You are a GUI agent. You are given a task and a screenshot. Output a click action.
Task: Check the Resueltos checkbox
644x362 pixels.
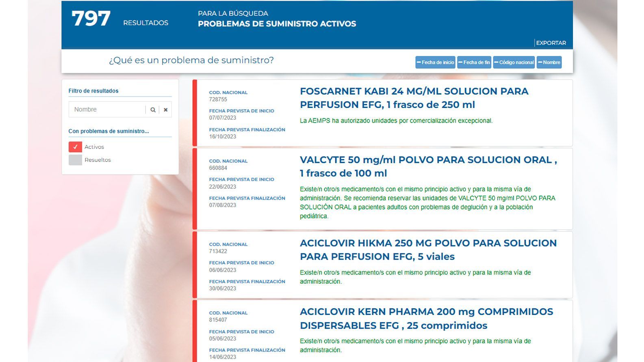[75, 160]
